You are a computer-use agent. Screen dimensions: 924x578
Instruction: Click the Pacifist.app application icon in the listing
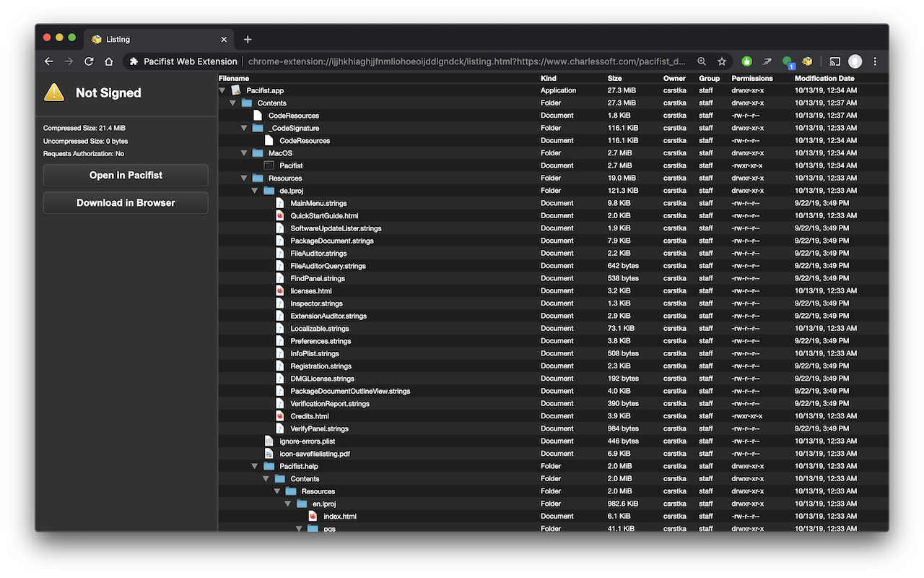pos(235,90)
